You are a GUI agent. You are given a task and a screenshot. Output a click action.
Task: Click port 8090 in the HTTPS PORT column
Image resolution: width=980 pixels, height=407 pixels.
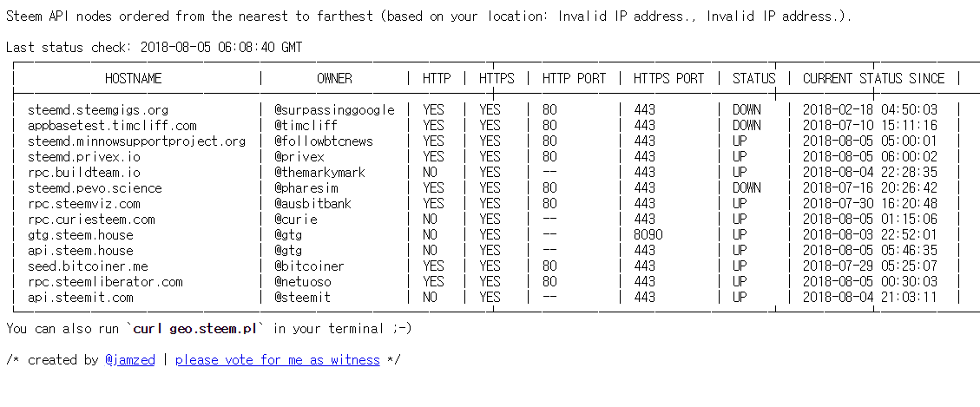pos(648,235)
